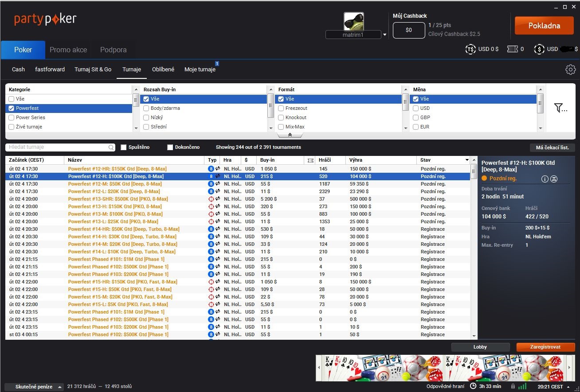The image size is (580, 392).
Task: Click down arrow of Formát list scrollbar
Action: point(405,128)
